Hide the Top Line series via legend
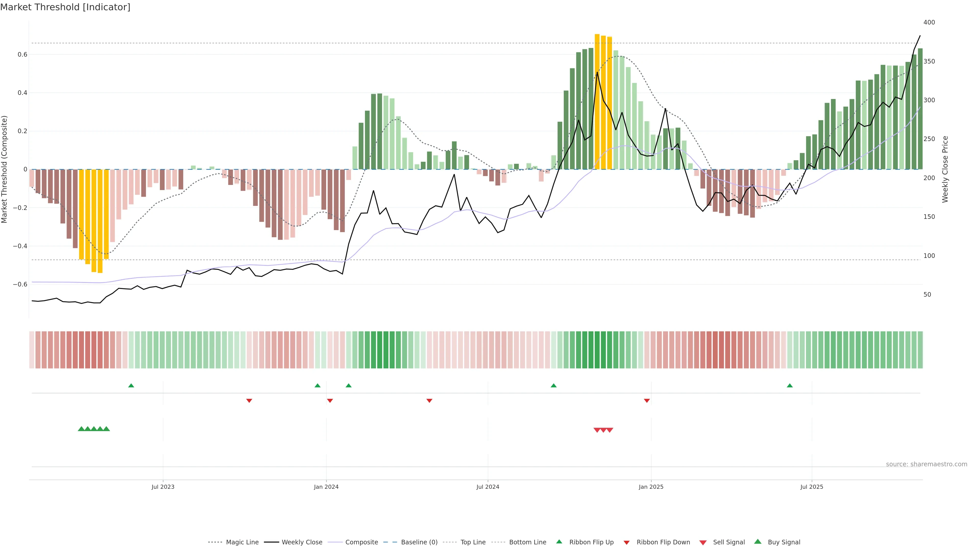 coord(473,542)
